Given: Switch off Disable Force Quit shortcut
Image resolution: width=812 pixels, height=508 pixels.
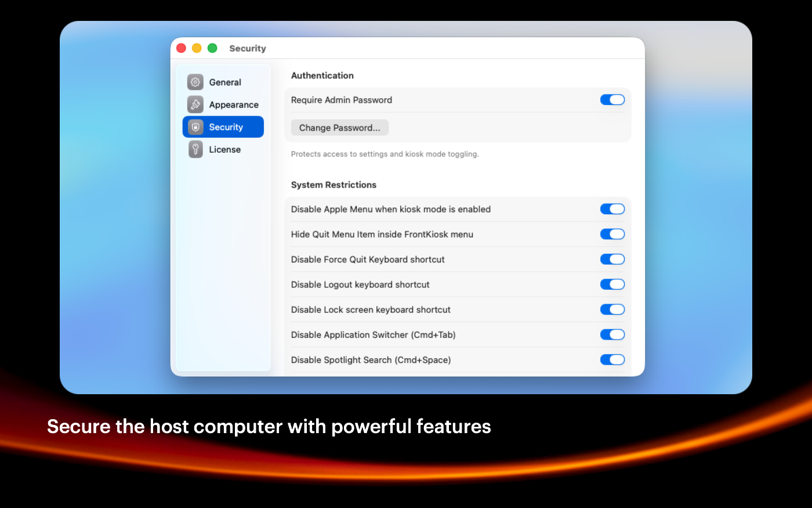Looking at the screenshot, I should [612, 260].
